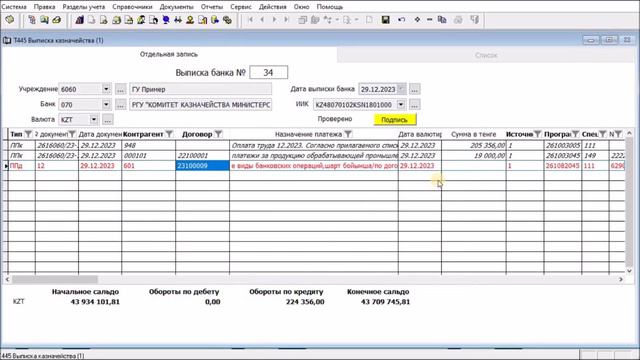Switch to the Список tab

click(x=486, y=55)
